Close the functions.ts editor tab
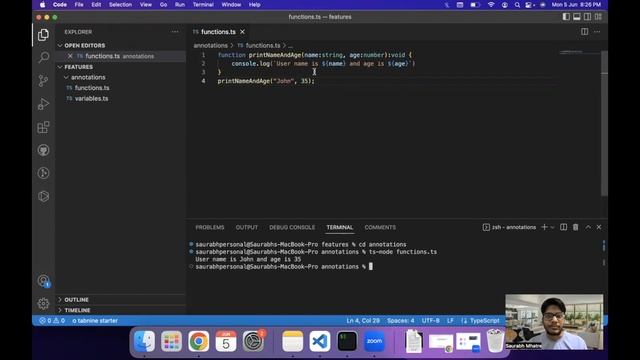 pyautogui.click(x=242, y=32)
